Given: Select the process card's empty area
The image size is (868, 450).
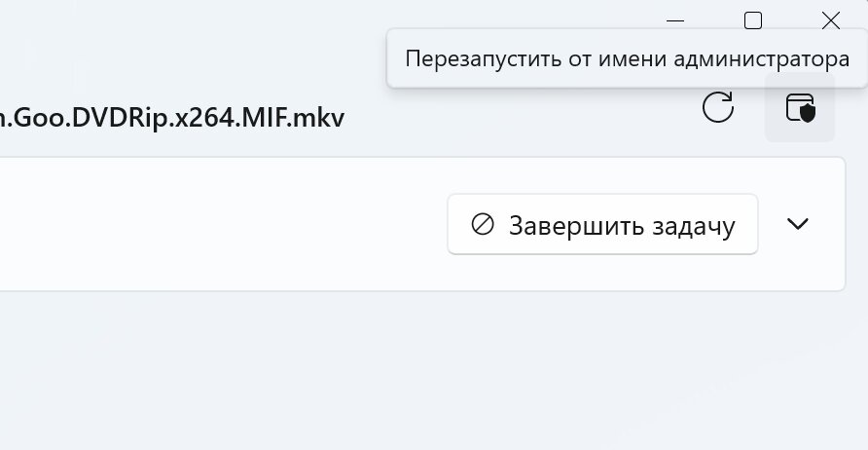Looking at the screenshot, I should (214, 225).
